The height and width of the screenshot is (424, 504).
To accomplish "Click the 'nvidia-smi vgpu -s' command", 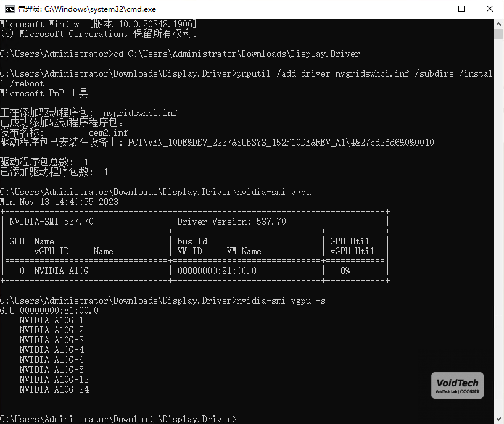I will (x=281, y=301).
